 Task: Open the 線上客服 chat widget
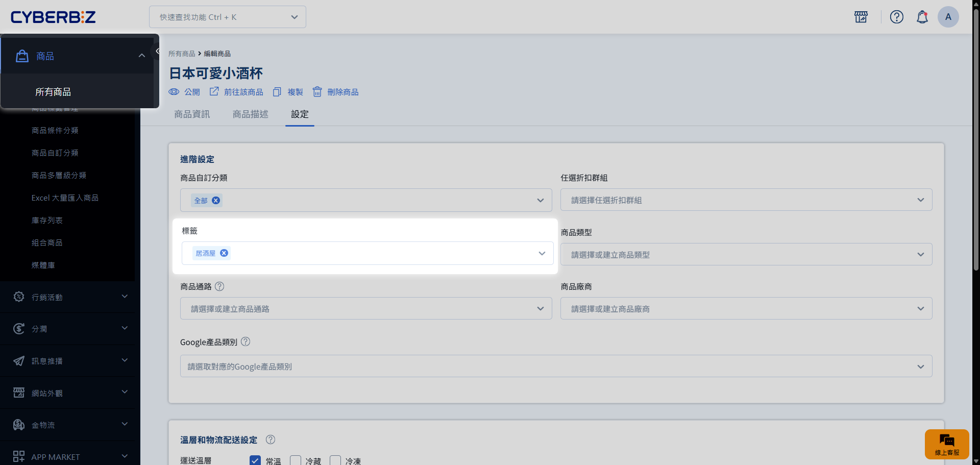click(x=946, y=444)
